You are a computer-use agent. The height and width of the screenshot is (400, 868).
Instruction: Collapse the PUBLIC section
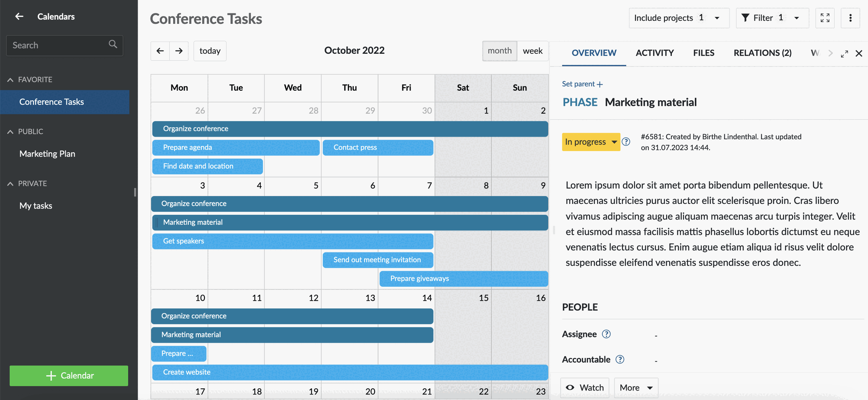coord(10,132)
